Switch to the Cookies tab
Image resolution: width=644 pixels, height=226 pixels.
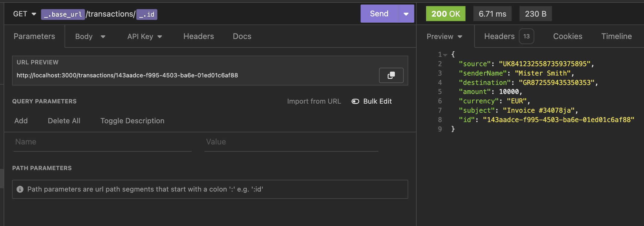(567, 37)
